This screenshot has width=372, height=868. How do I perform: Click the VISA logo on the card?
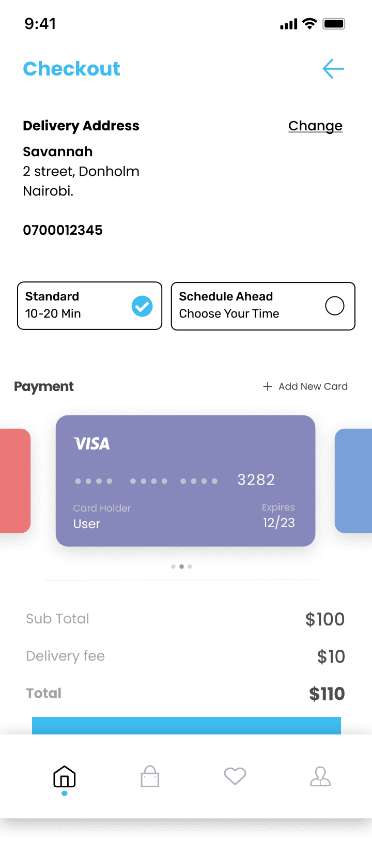[91, 444]
